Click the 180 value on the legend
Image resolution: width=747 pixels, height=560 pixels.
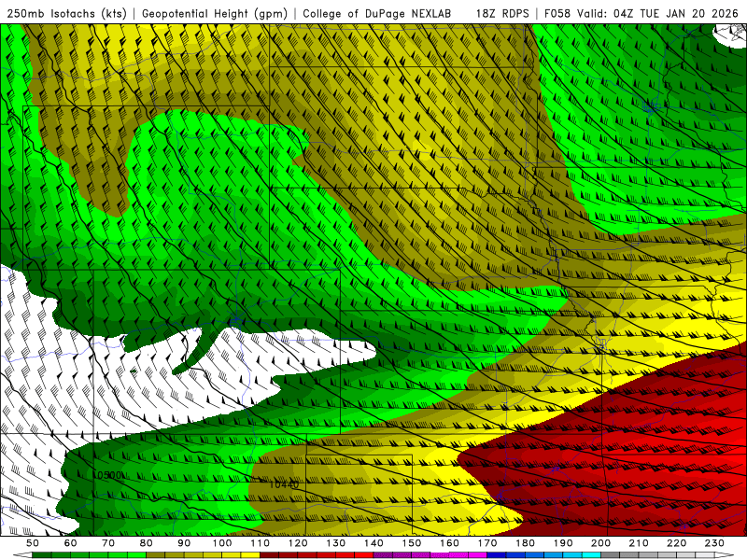click(x=526, y=543)
